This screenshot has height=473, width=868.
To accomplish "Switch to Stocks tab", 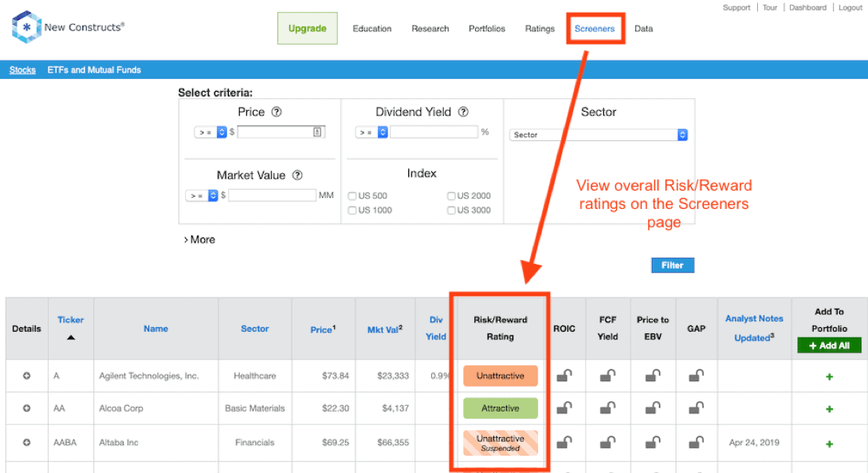I will click(22, 69).
